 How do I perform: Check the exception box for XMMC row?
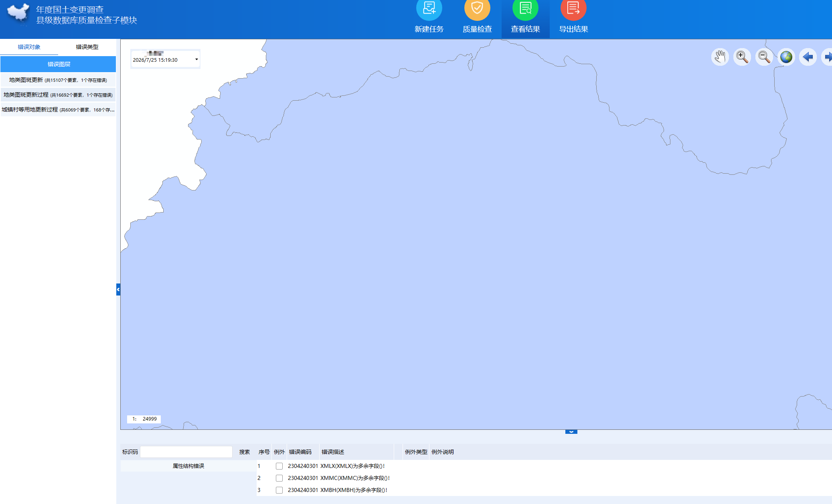[x=279, y=478]
